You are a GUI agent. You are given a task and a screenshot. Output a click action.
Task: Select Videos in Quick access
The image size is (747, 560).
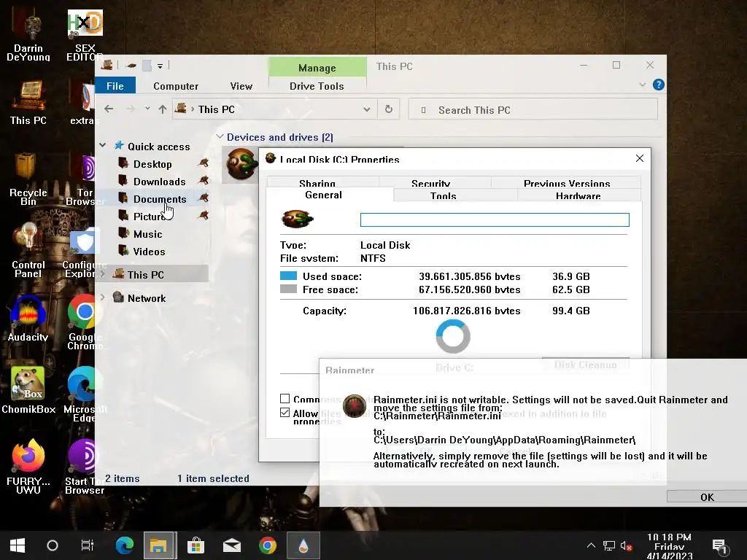[x=149, y=252]
